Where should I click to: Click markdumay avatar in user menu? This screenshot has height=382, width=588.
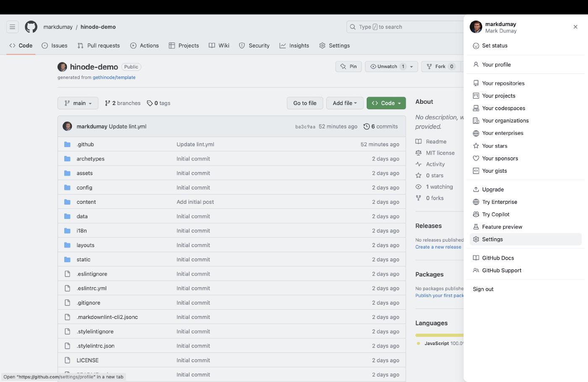point(476,27)
